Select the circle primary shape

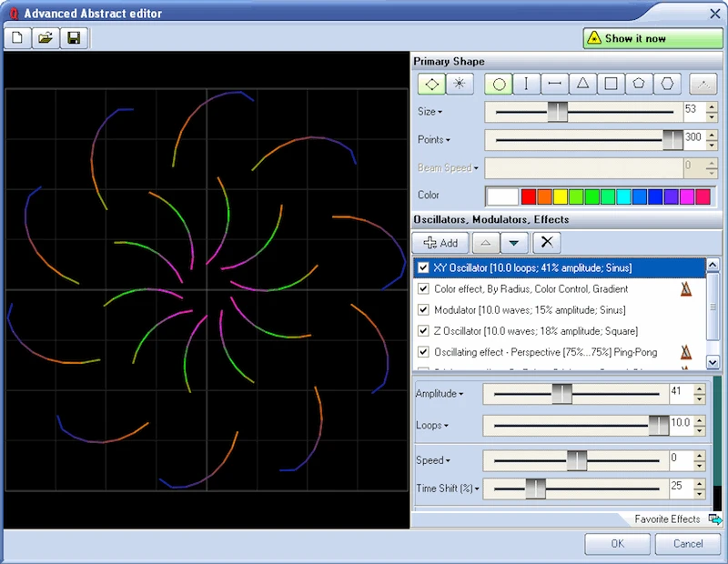coord(499,84)
